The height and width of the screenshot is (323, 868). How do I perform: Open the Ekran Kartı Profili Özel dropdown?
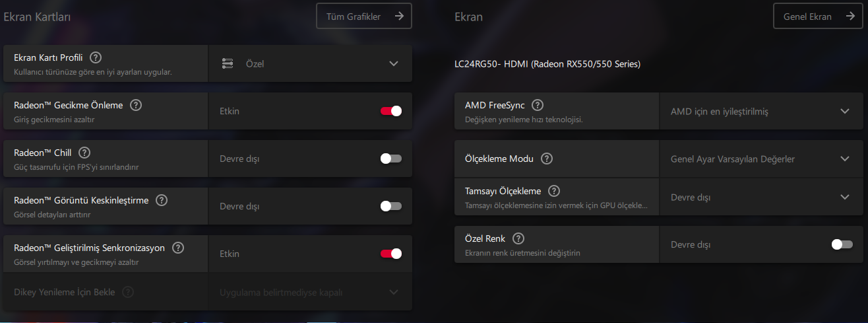click(x=310, y=63)
